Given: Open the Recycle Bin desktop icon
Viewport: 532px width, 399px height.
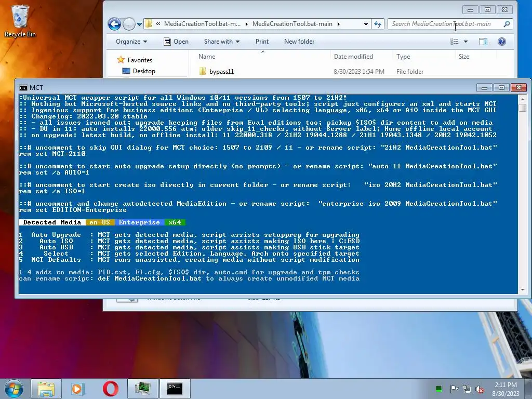Looking at the screenshot, I should pos(20,21).
